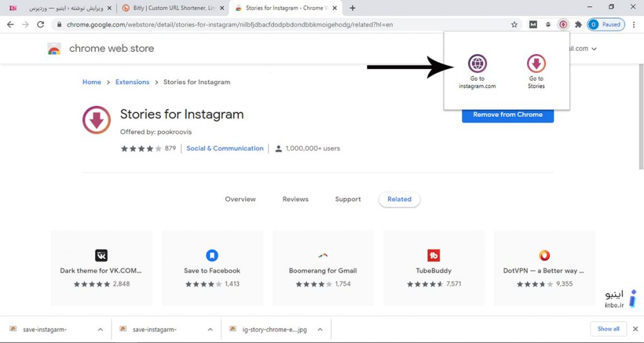Image resolution: width=644 pixels, height=343 pixels.
Task: Open Chrome's three-dot menu
Action: [x=635, y=24]
